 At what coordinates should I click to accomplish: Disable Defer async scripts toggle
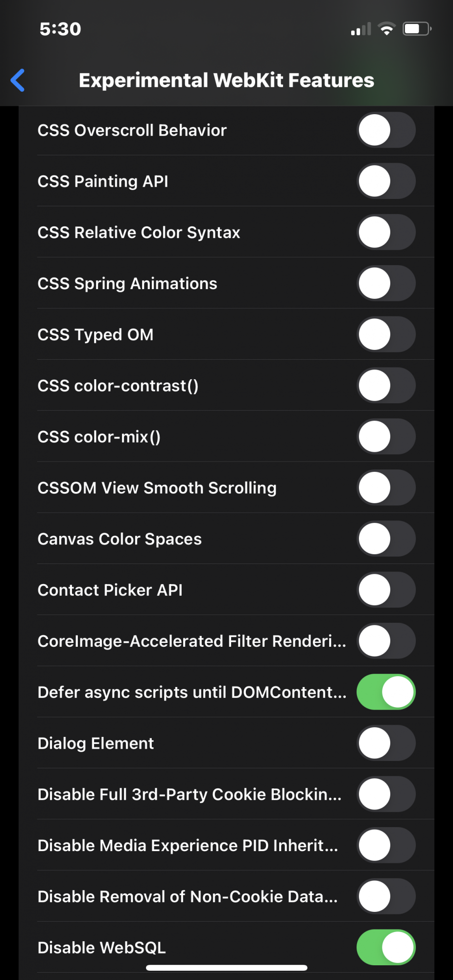386,692
